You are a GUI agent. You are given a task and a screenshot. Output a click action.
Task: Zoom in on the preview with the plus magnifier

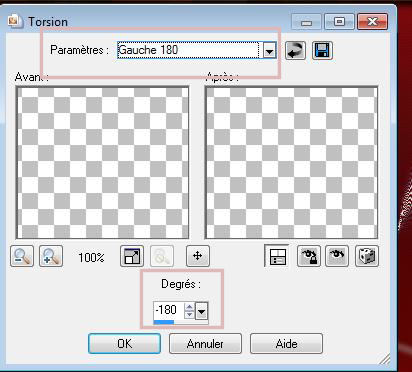(x=51, y=256)
